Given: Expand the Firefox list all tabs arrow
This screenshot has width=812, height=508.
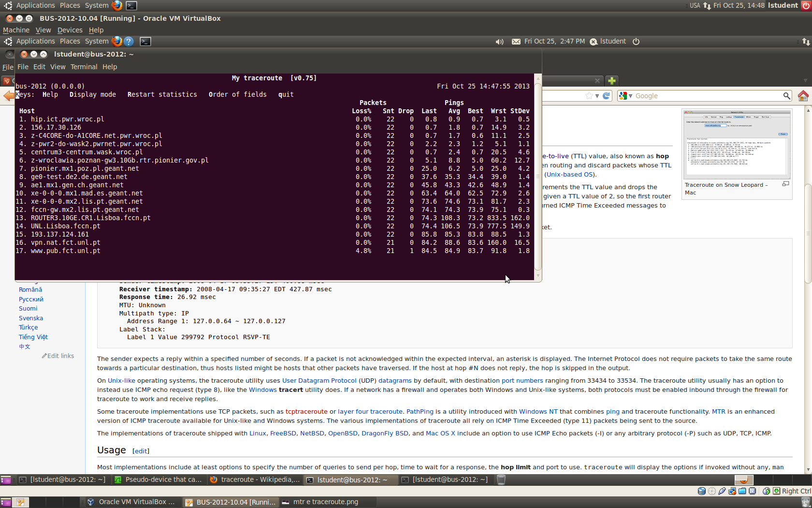Looking at the screenshot, I should tap(805, 81).
